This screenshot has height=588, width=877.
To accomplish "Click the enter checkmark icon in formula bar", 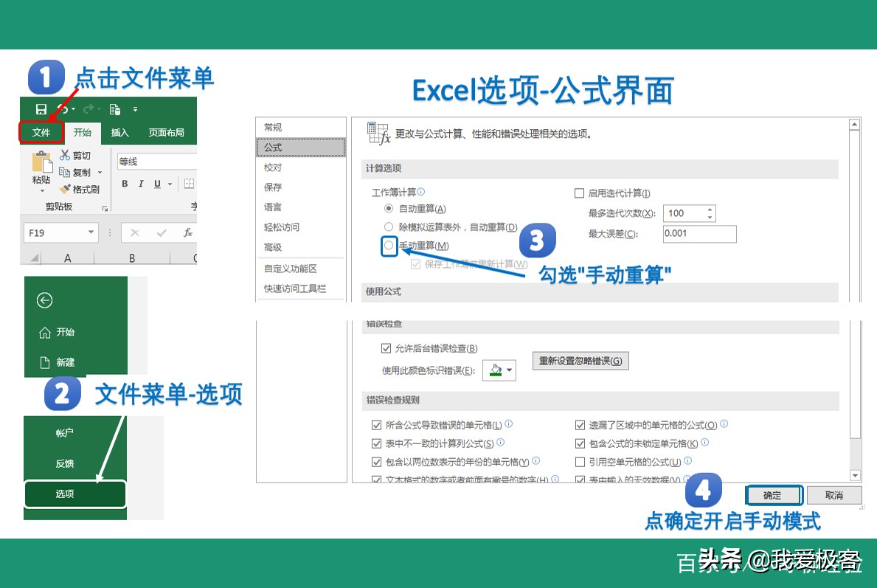I will [162, 232].
